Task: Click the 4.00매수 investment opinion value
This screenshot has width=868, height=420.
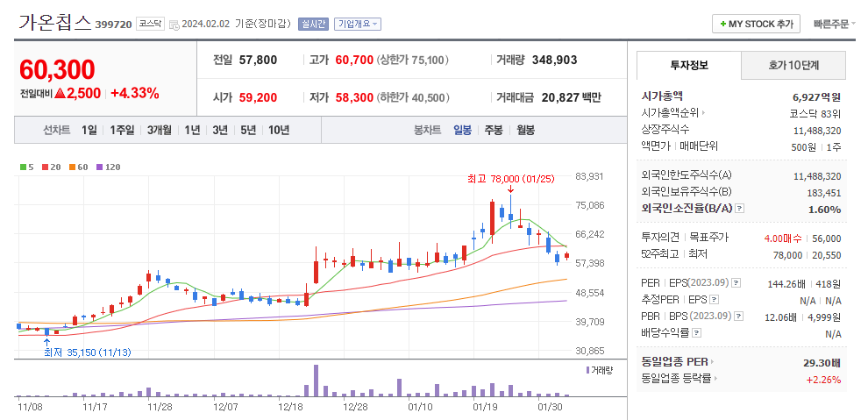Action: (x=783, y=238)
